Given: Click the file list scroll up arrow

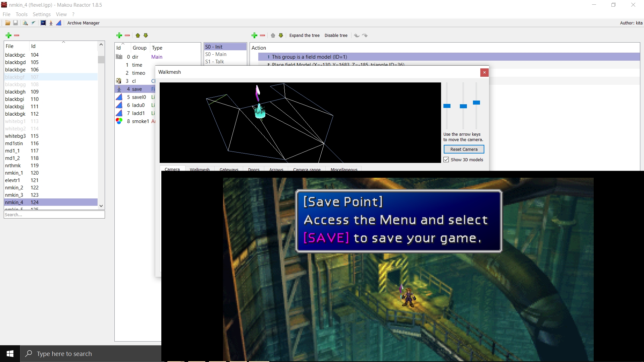Looking at the screenshot, I should point(101,45).
